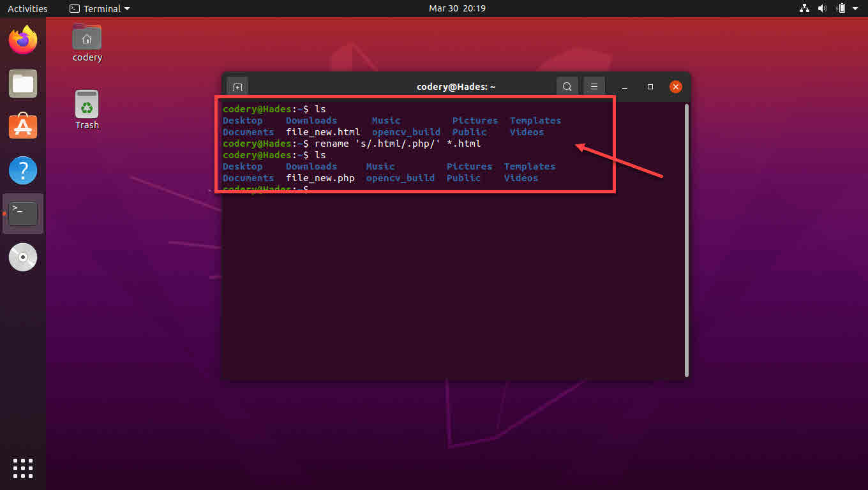The image size is (868, 490).
Task: Click the search icon in the terminal header
Action: pyautogui.click(x=567, y=86)
